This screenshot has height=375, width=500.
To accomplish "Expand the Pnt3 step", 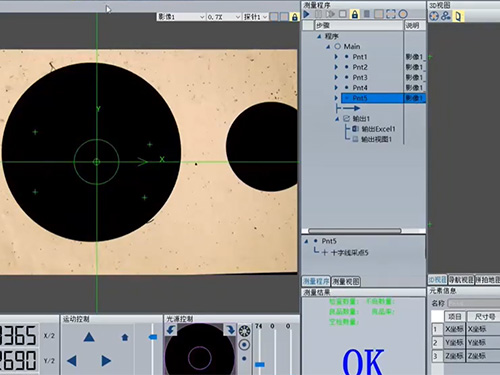I will (x=336, y=77).
